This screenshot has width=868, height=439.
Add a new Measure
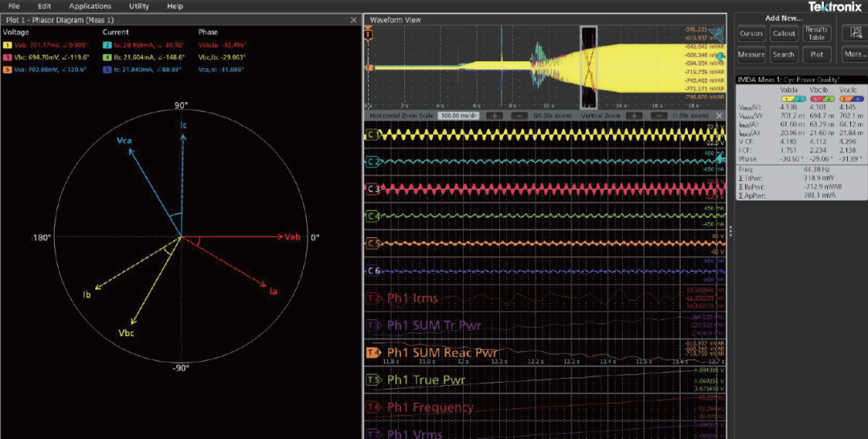coord(751,55)
